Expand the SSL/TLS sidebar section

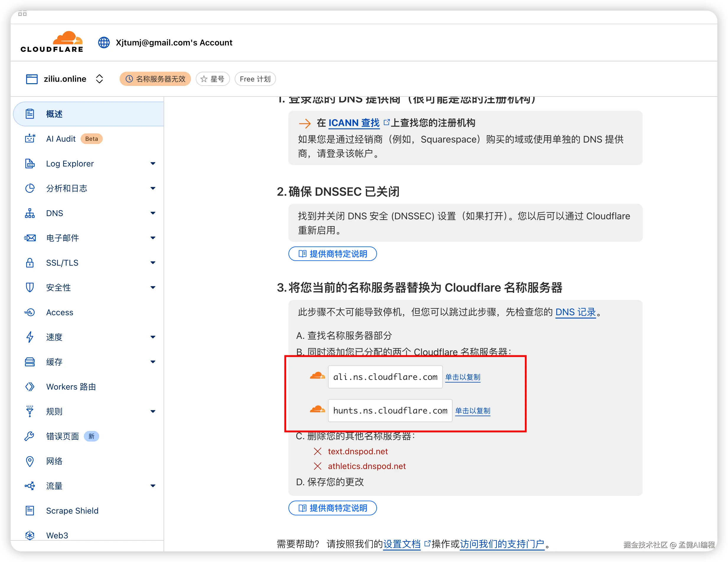153,263
